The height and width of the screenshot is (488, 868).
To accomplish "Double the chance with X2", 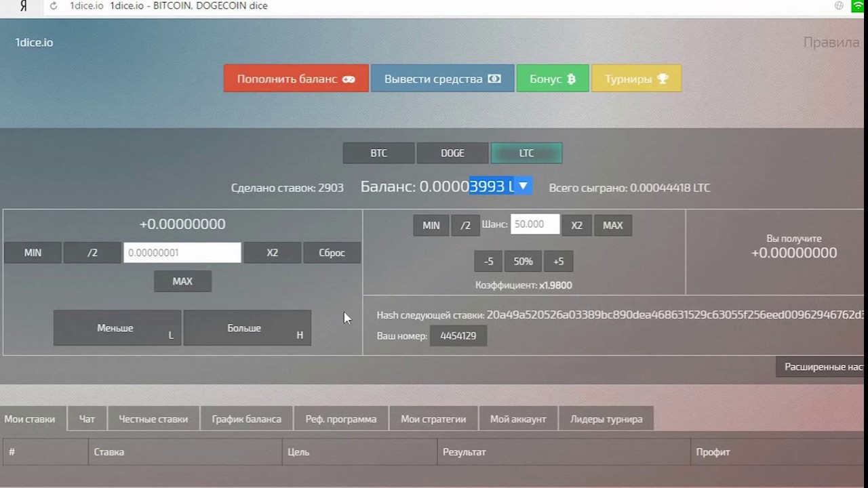I will pyautogui.click(x=576, y=226).
